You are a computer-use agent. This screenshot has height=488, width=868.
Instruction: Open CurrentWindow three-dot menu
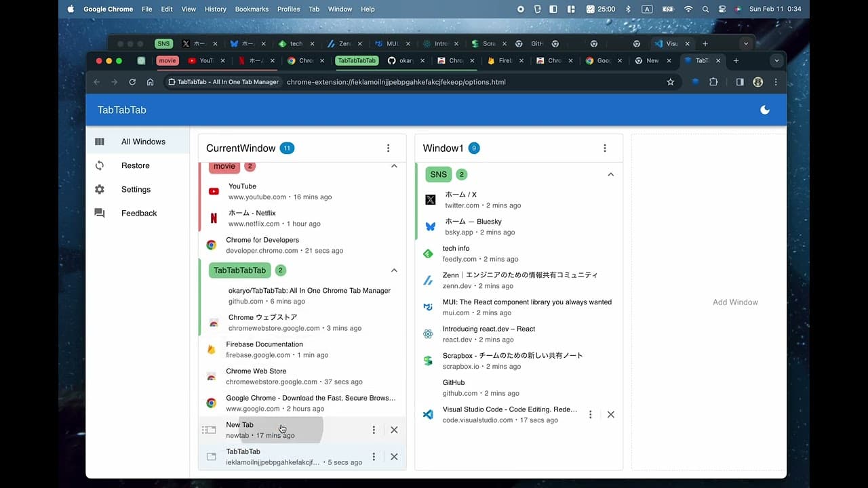click(388, 148)
